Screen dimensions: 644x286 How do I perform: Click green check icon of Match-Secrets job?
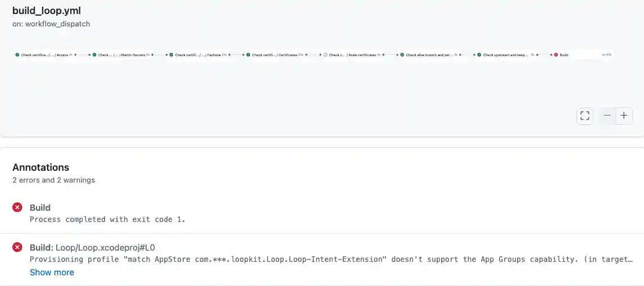tap(94, 55)
